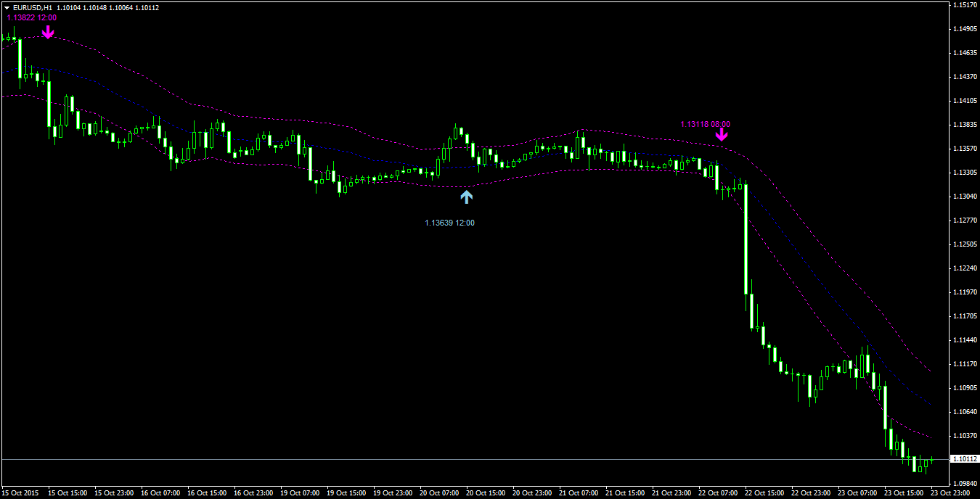Click the 19 Oct 15:00 time label

click(346, 492)
